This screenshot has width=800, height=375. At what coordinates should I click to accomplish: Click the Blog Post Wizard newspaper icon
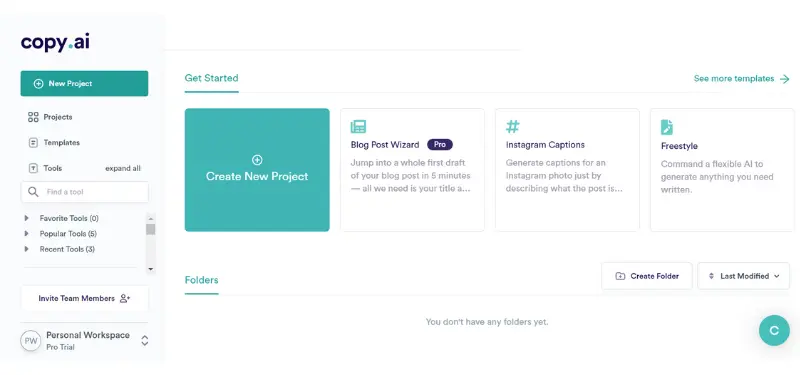coord(358,127)
